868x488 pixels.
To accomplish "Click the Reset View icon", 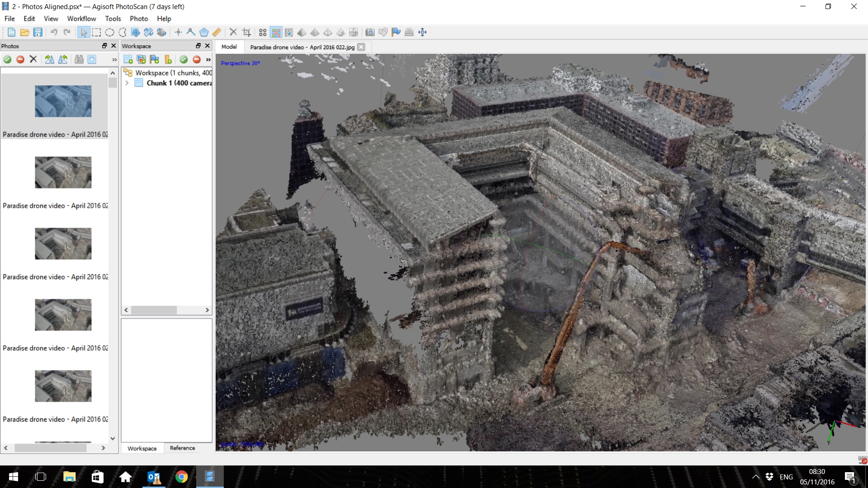I will pos(422,32).
